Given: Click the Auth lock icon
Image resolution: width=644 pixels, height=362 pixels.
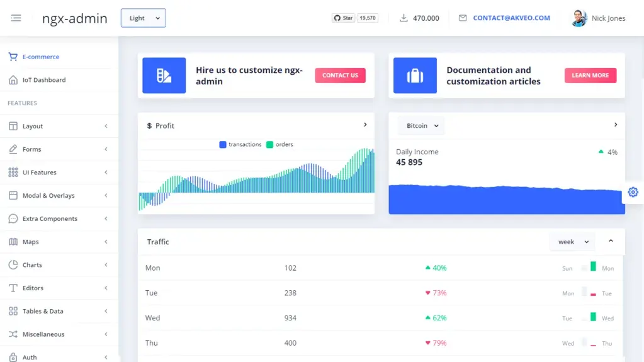Looking at the screenshot, I should 13,357.
